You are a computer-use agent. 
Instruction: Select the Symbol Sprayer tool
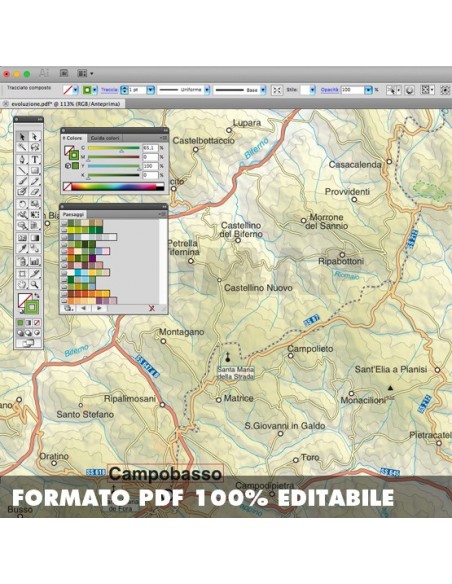click(22, 261)
